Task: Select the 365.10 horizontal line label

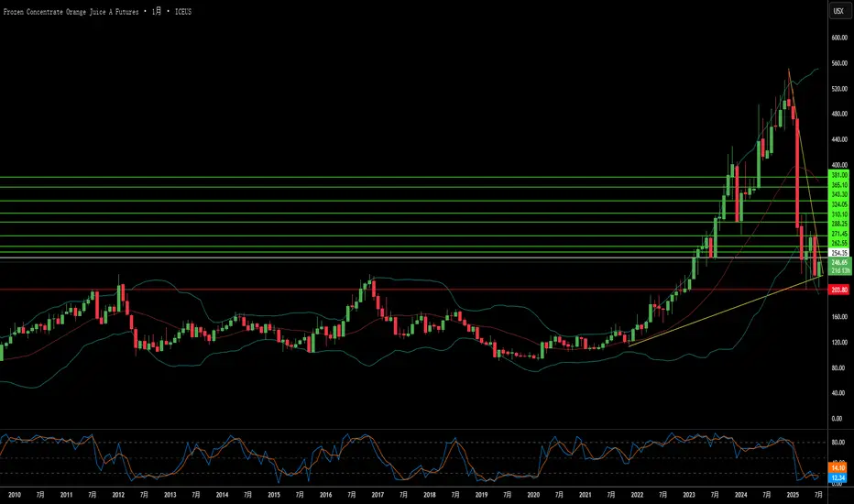Action: pyautogui.click(x=838, y=185)
